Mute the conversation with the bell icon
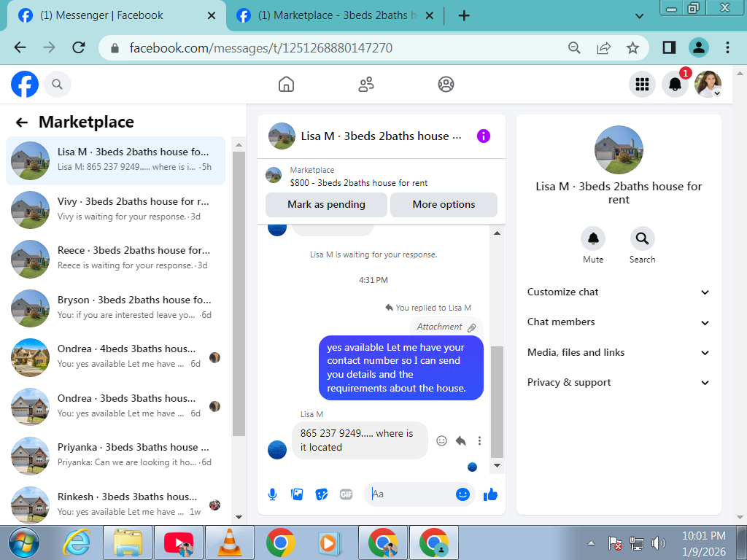This screenshot has height=560, width=747. pyautogui.click(x=593, y=238)
